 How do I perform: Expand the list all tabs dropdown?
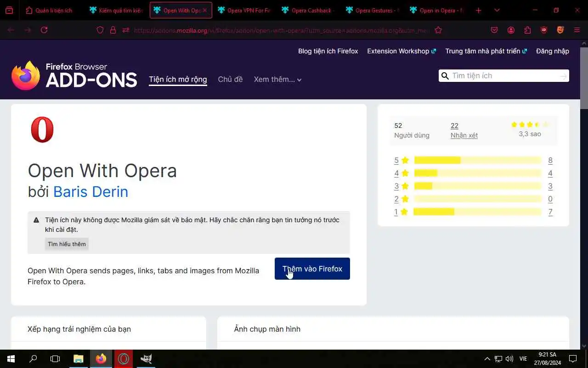(x=497, y=10)
